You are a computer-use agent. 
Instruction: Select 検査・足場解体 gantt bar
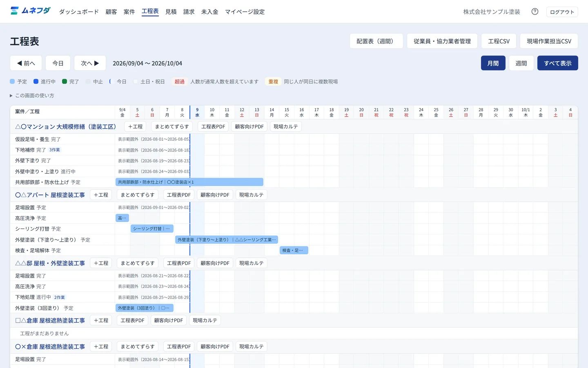(x=294, y=250)
